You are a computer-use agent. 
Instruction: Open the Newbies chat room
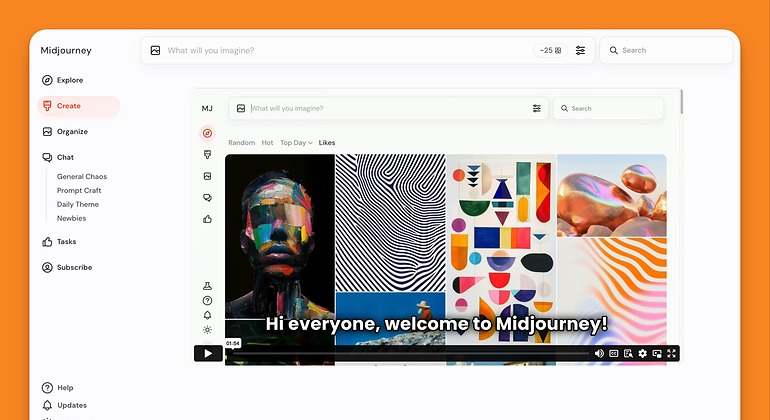pos(71,218)
